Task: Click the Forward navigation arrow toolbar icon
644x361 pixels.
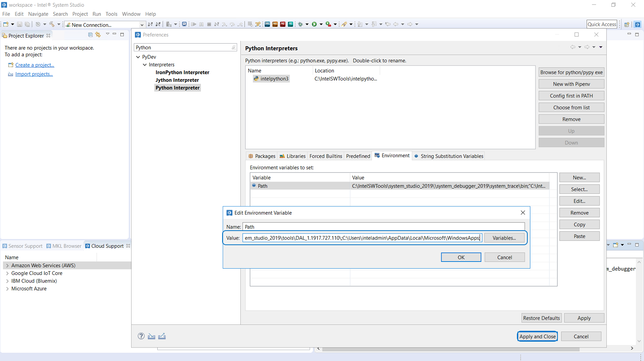Action: (410, 24)
